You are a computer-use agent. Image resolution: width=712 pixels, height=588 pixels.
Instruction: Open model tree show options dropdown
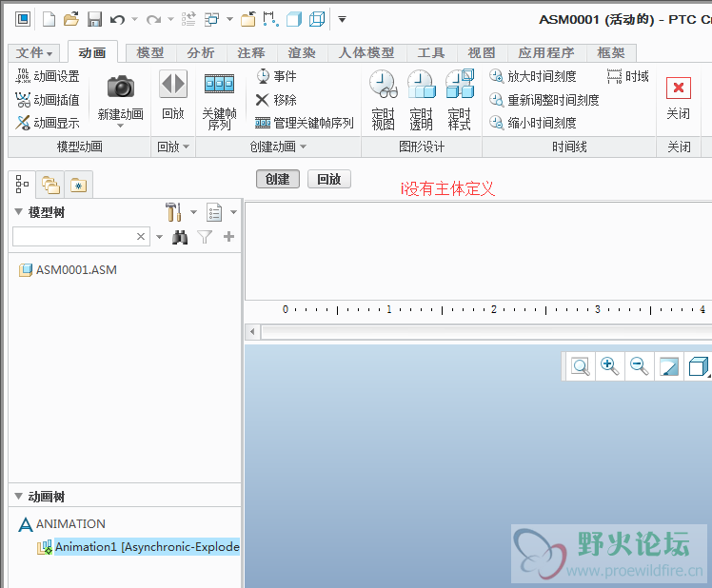click(233, 212)
